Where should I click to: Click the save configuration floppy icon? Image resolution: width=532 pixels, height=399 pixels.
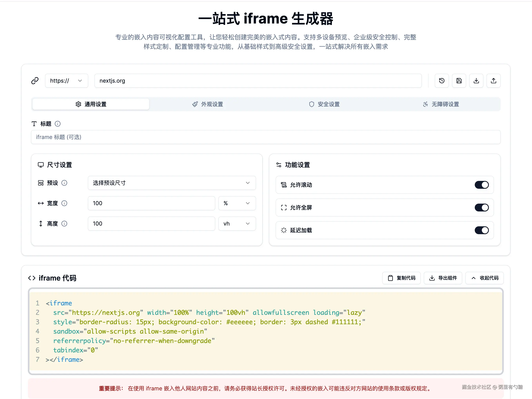click(x=459, y=81)
